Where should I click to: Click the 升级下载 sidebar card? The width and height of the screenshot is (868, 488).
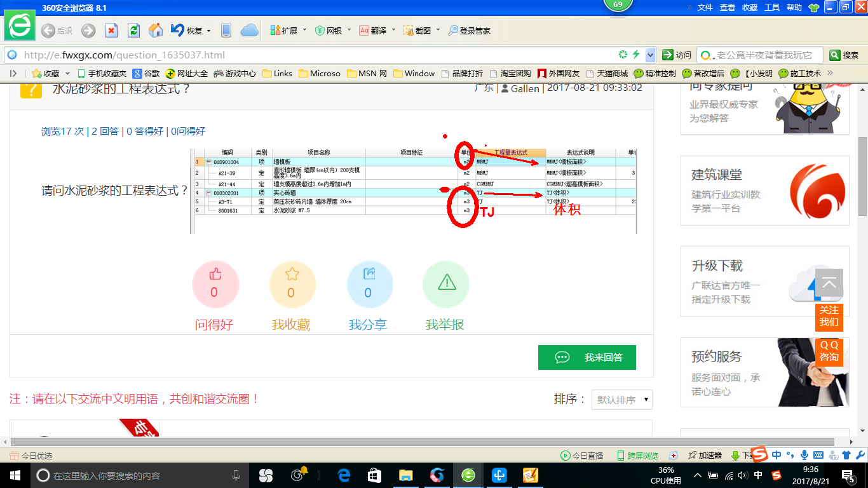(x=764, y=281)
